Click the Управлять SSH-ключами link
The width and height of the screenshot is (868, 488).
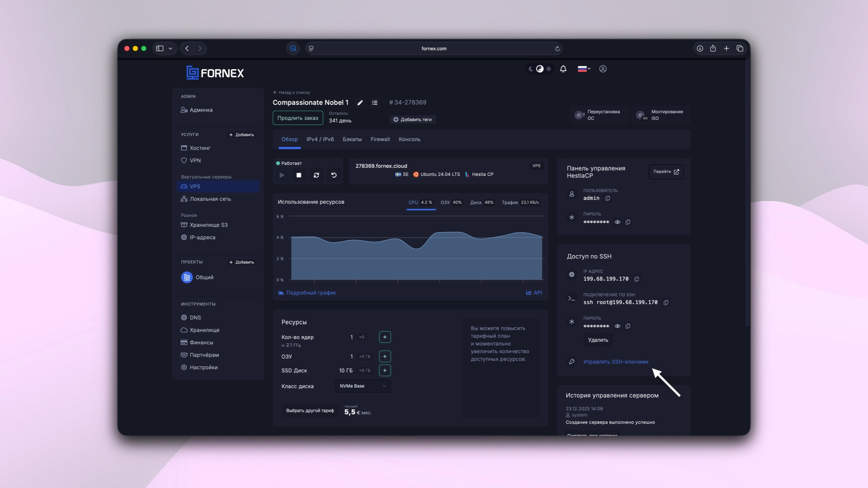pos(615,362)
